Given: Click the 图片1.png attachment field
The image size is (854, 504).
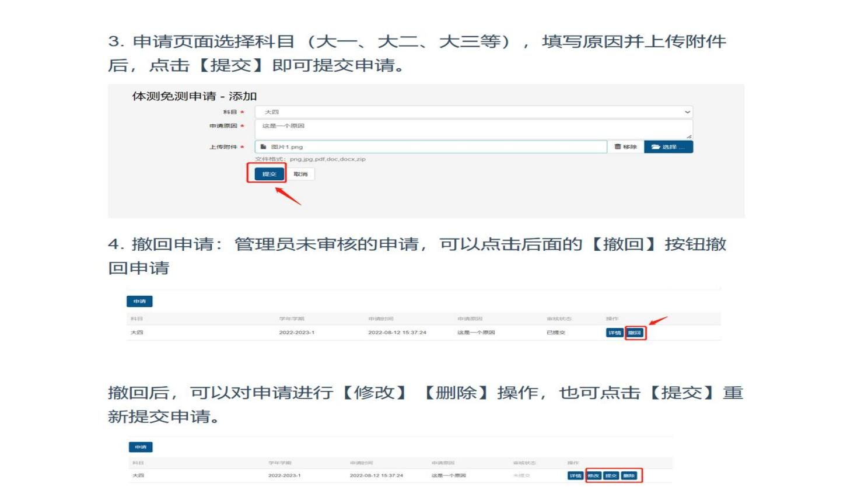Looking at the screenshot, I should coord(430,147).
